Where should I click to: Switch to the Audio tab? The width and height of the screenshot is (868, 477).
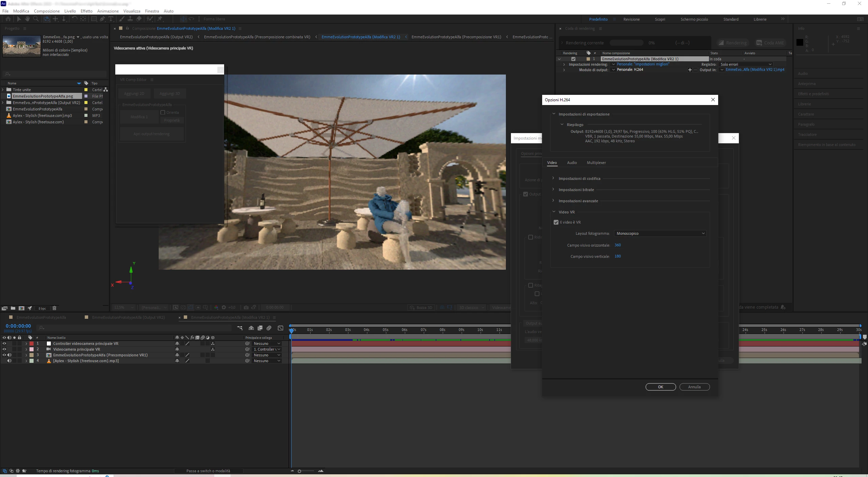click(x=572, y=163)
